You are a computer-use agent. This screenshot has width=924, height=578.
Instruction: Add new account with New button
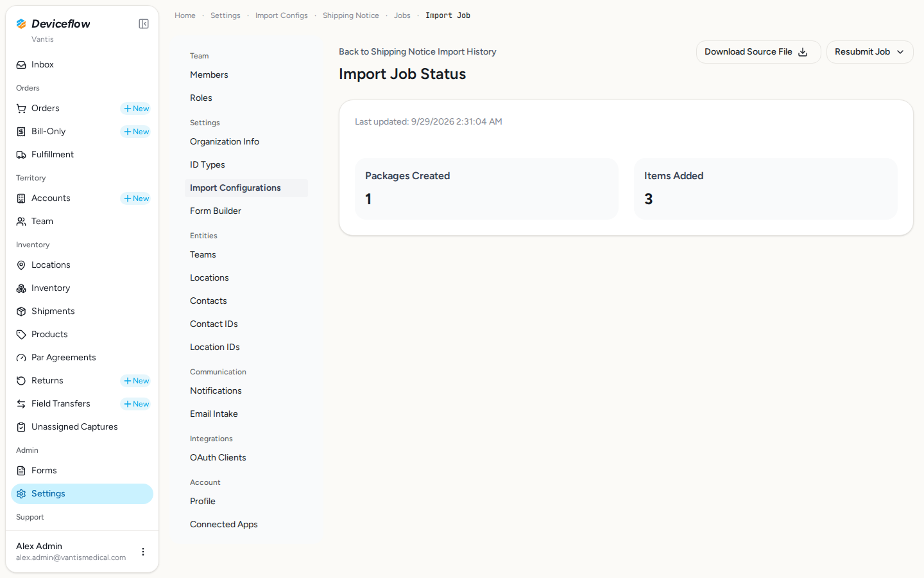[x=136, y=198]
